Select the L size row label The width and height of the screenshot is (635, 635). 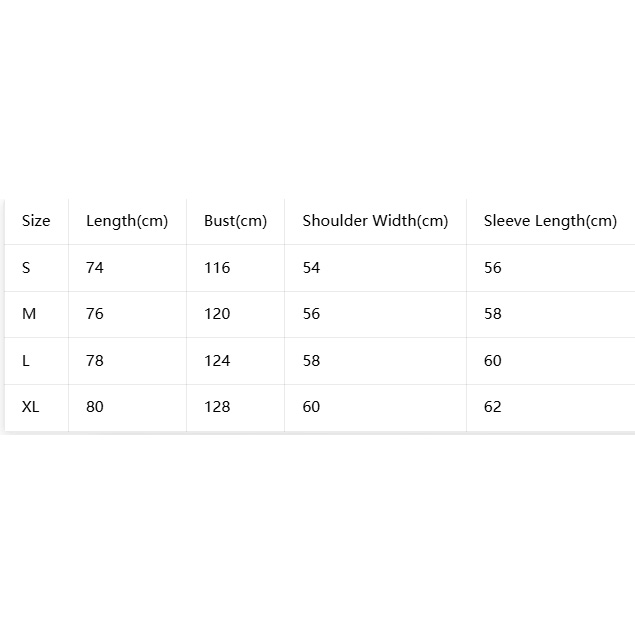point(26,360)
